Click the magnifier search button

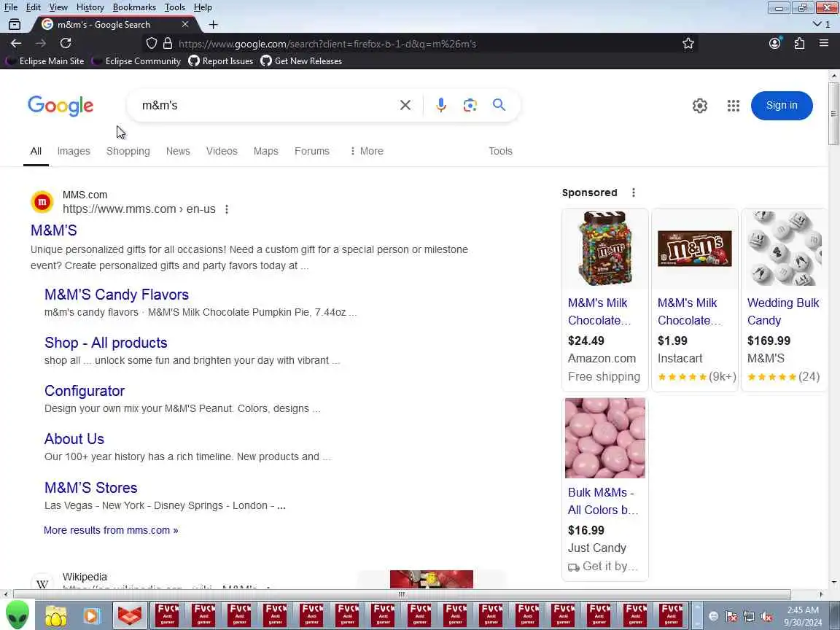pos(499,105)
